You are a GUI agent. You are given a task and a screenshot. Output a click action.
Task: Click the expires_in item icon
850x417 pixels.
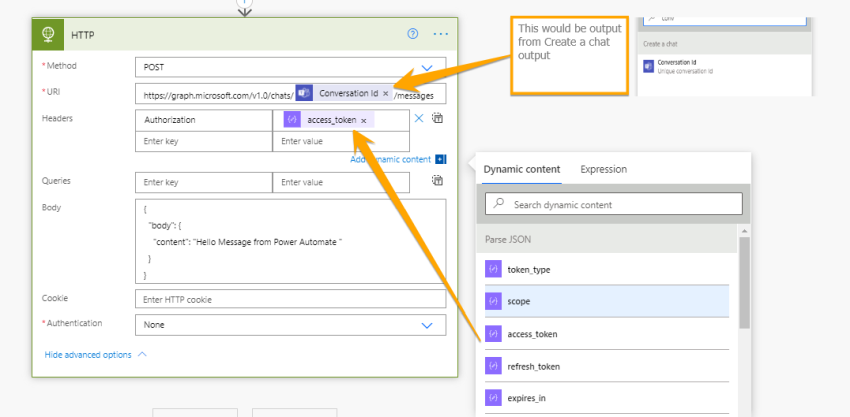pyautogui.click(x=493, y=398)
